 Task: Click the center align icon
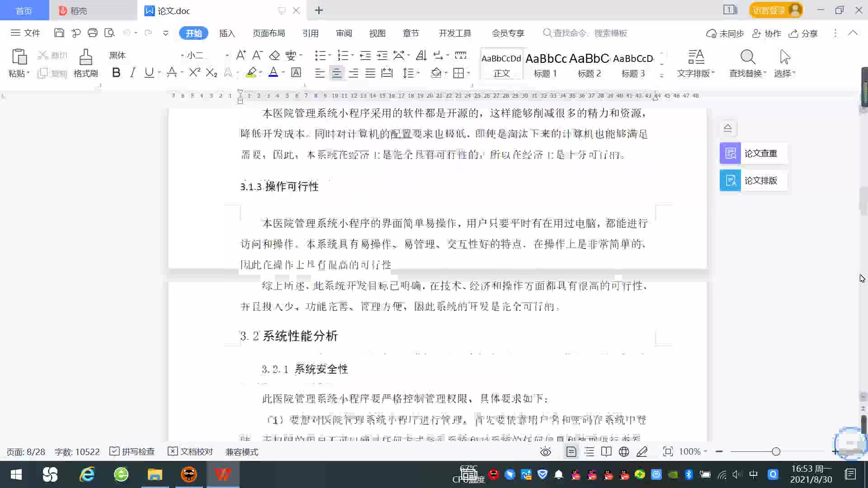[336, 73]
